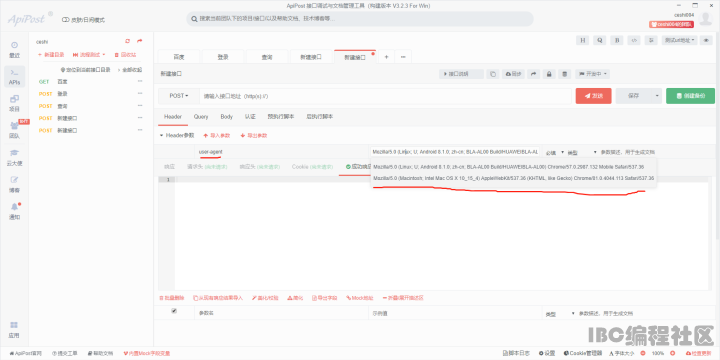Click the red 发送 send button
720x360 pixels.
593,96
